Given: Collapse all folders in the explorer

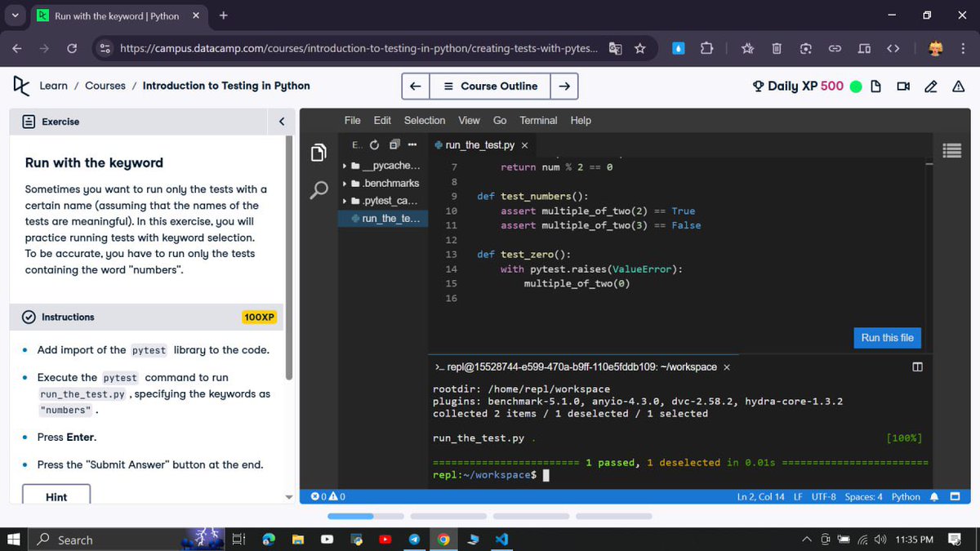Looking at the screenshot, I should pyautogui.click(x=393, y=144).
